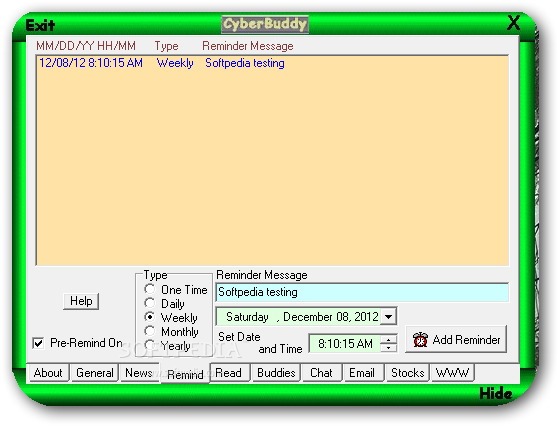The width and height of the screenshot is (559, 426).
Task: Open the News tab
Action: tap(139, 373)
